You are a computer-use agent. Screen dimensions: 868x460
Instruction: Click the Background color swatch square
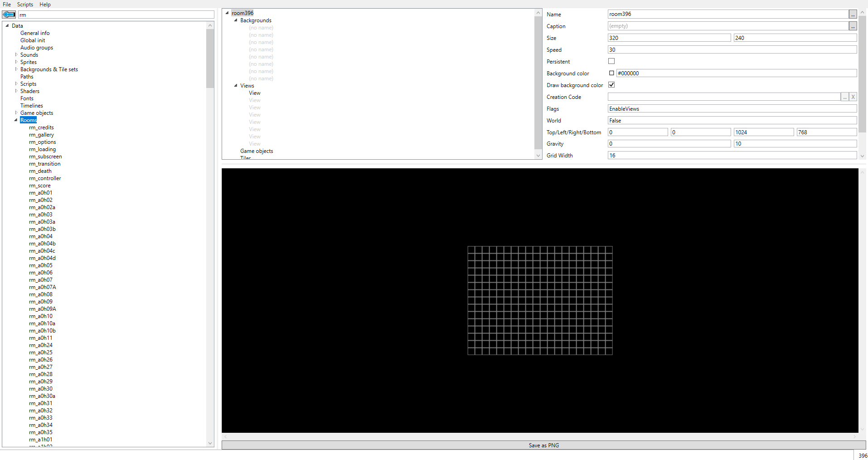click(x=611, y=73)
